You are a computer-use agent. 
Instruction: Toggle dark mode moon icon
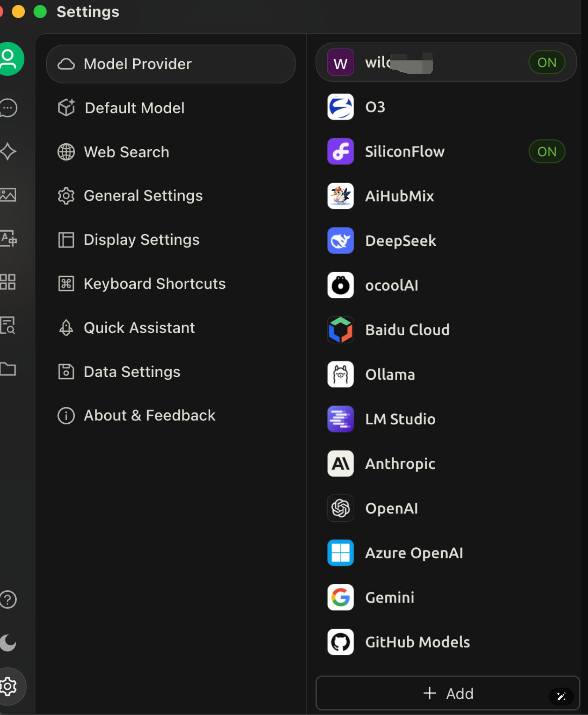point(8,642)
